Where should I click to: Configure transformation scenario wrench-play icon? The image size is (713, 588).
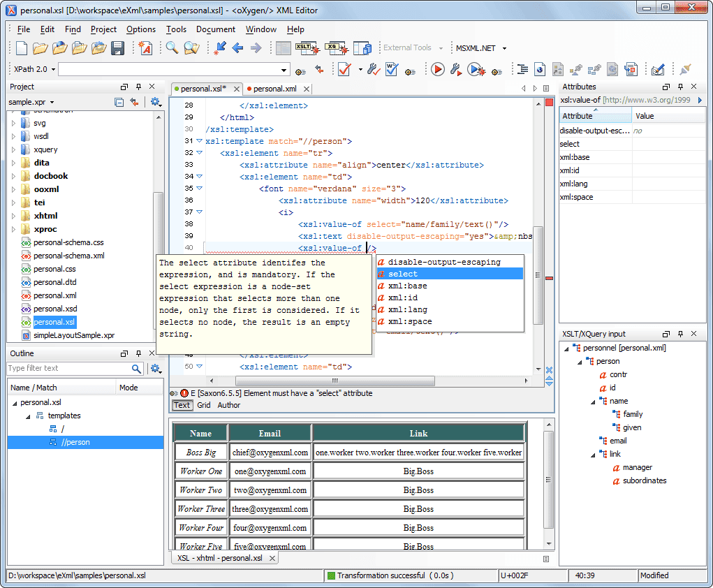coord(455,70)
